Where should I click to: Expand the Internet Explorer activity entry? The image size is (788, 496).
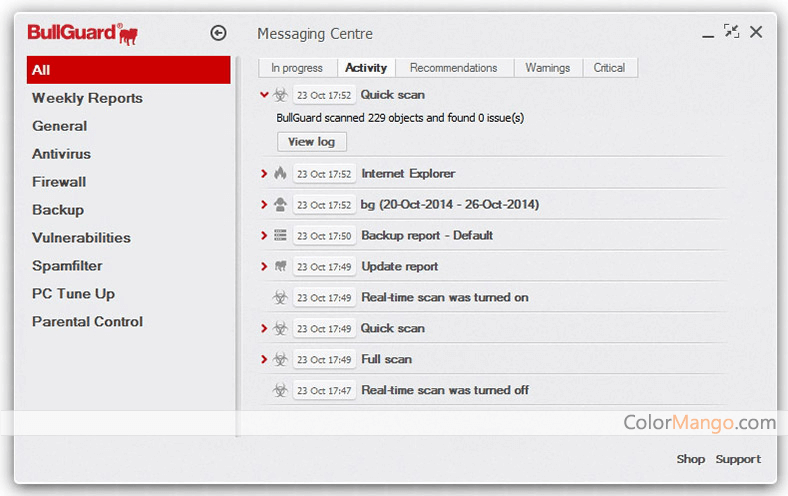[x=264, y=174]
